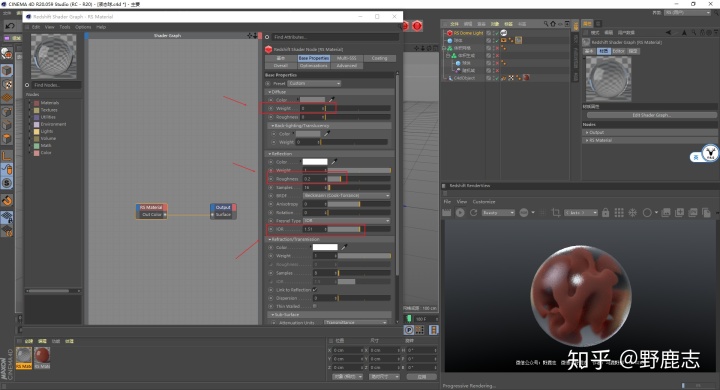
Task: Select the mouse-shaped tool in left palette
Action: coord(7,170)
